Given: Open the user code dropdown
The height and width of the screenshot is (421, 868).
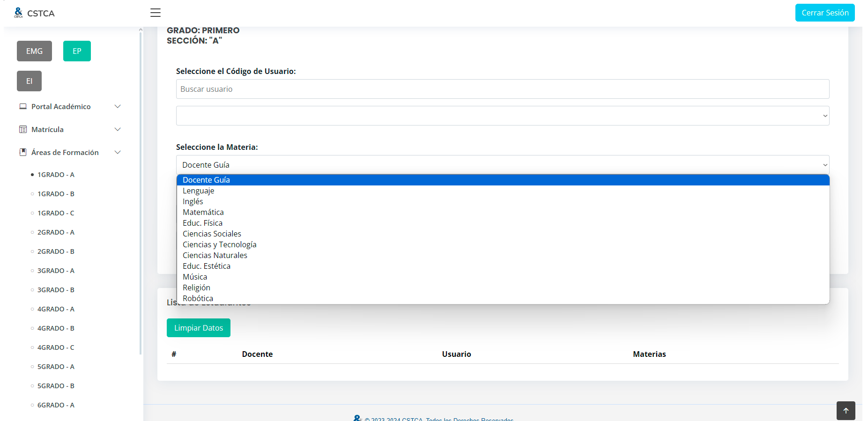Looking at the screenshot, I should tap(502, 116).
